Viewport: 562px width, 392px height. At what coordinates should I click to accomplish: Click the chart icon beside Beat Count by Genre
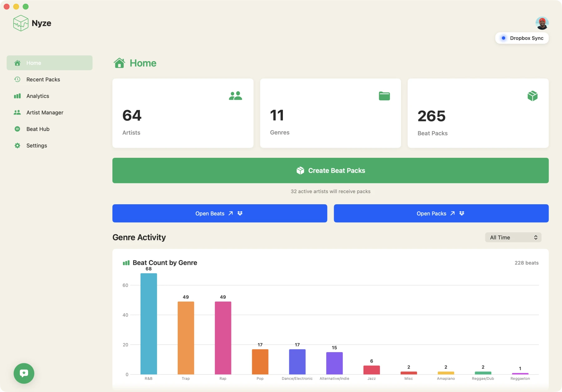pyautogui.click(x=126, y=263)
